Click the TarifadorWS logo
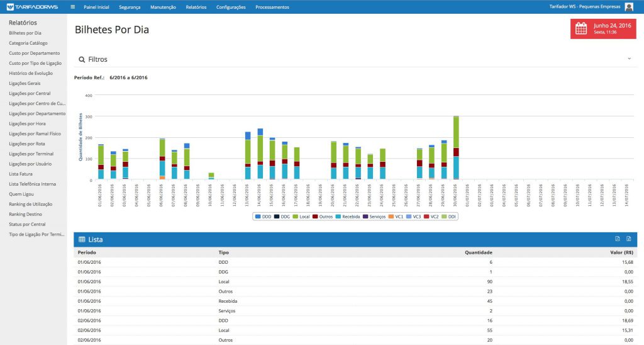644x345 pixels. (31, 7)
